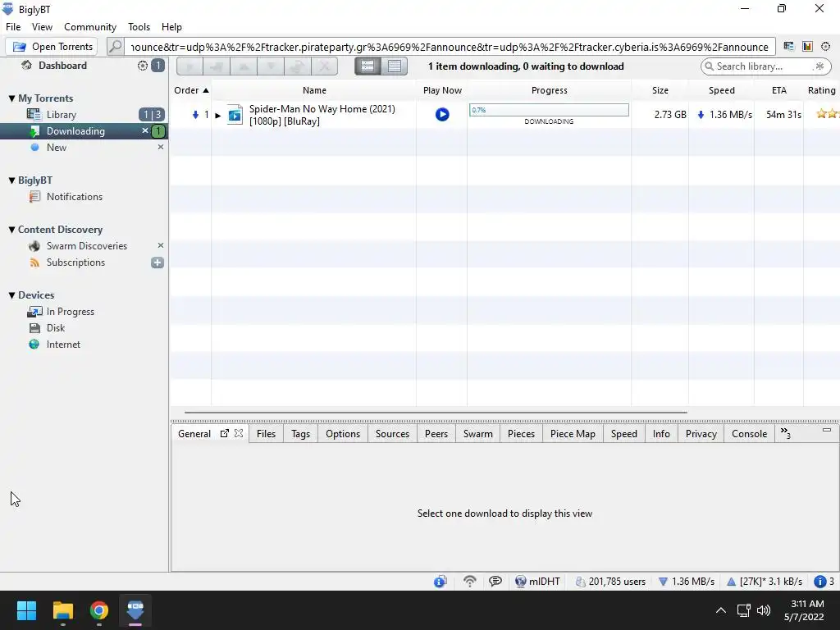This screenshot has width=840, height=630.
Task: Switch to the Files tab
Action: point(266,433)
